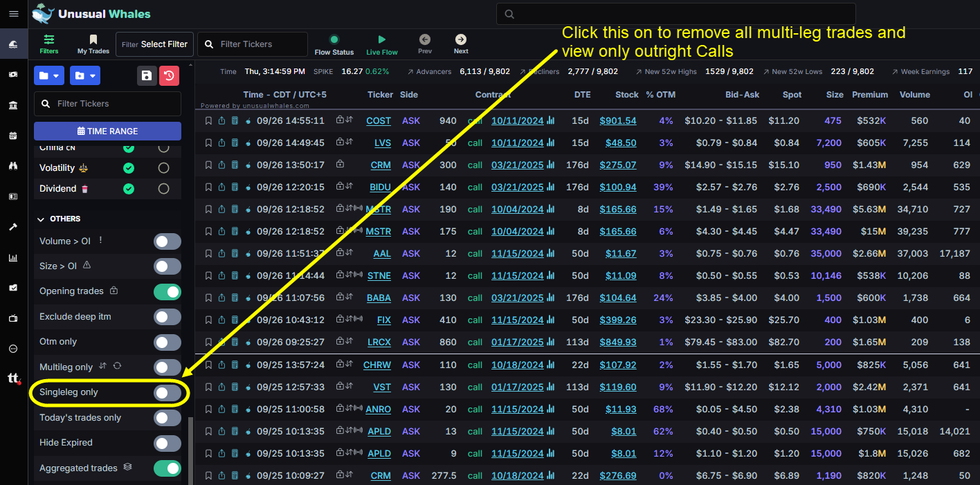
Task: Open the chart icon for VST contract
Action: click(551, 387)
